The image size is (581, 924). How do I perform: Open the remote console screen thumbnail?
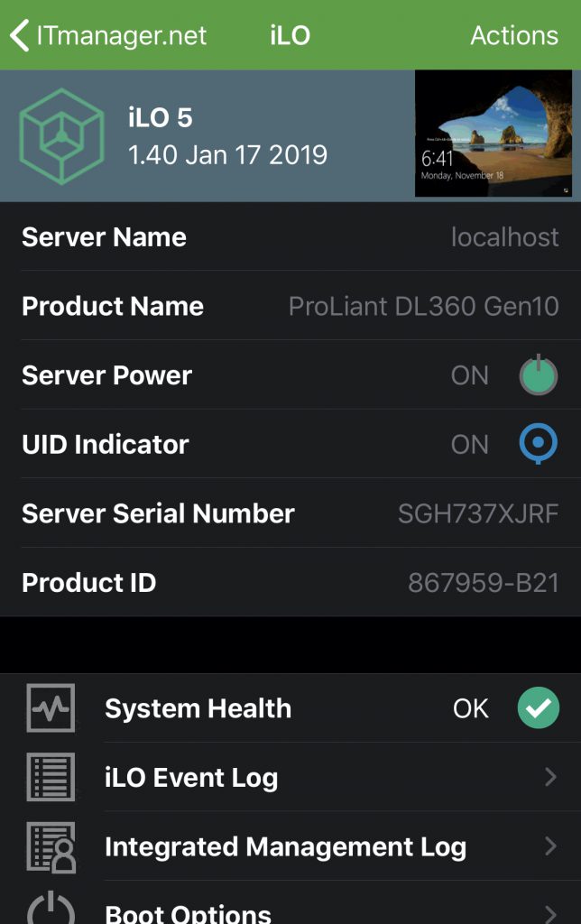[493, 134]
